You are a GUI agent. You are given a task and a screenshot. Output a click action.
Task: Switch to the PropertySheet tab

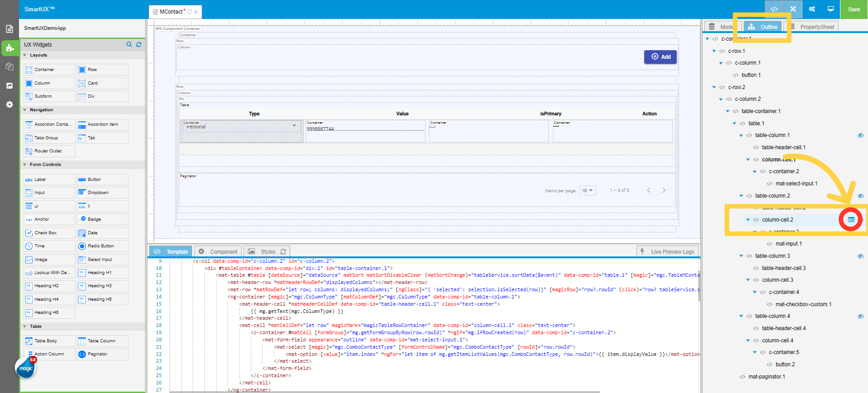(812, 27)
